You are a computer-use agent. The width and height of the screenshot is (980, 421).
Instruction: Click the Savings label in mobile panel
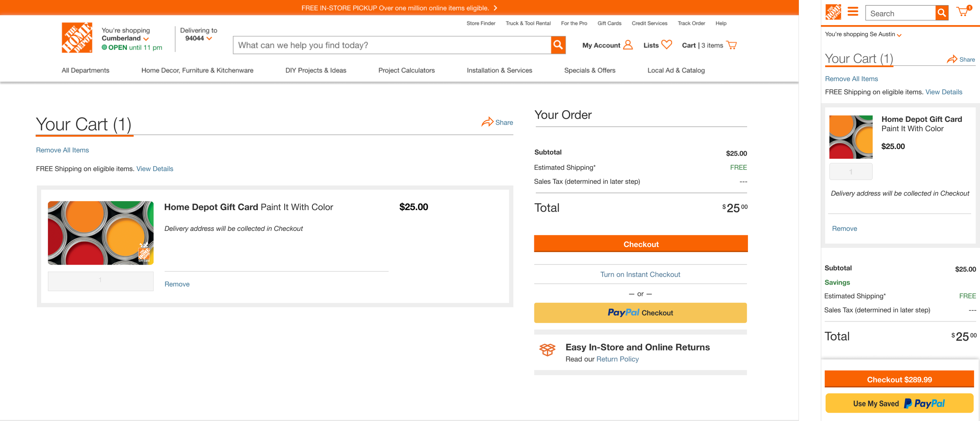click(x=837, y=282)
